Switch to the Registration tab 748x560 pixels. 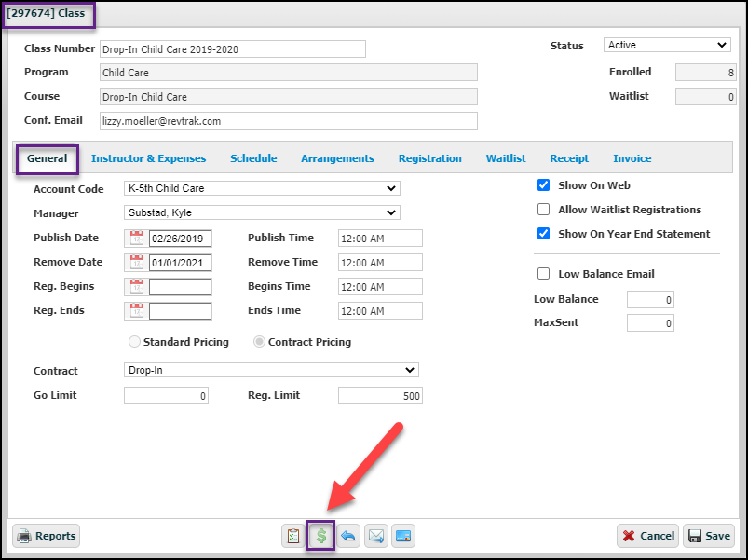click(429, 158)
